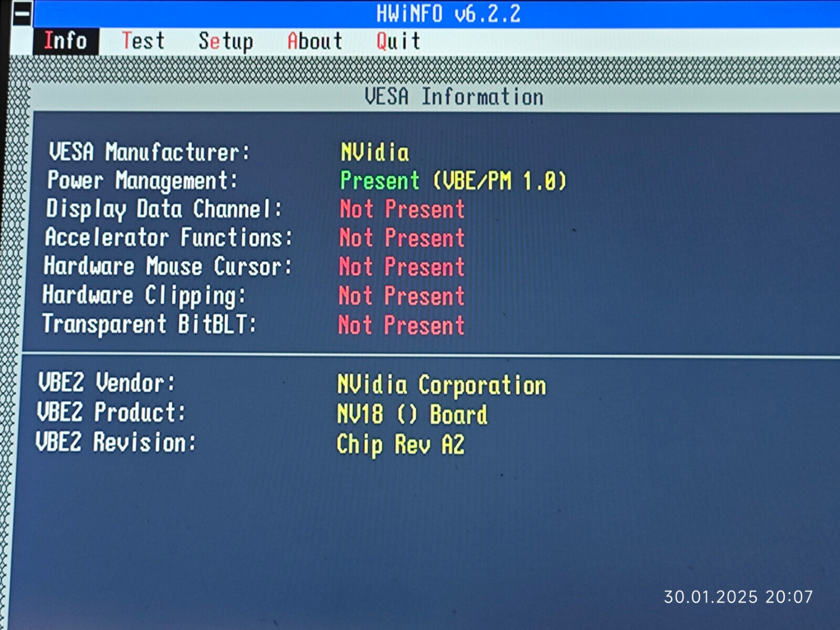Click the VESA Information panel heading
840x630 pixels.
pyautogui.click(x=454, y=97)
